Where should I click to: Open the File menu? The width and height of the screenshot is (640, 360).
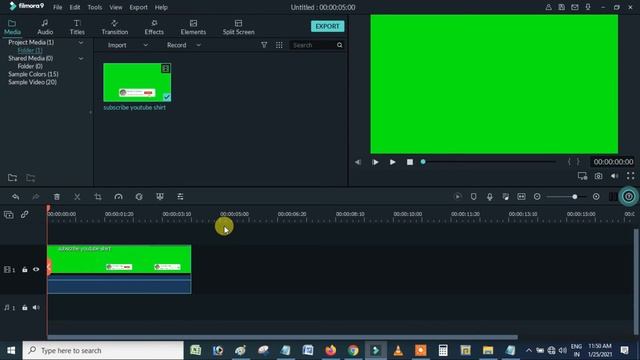coord(58,7)
